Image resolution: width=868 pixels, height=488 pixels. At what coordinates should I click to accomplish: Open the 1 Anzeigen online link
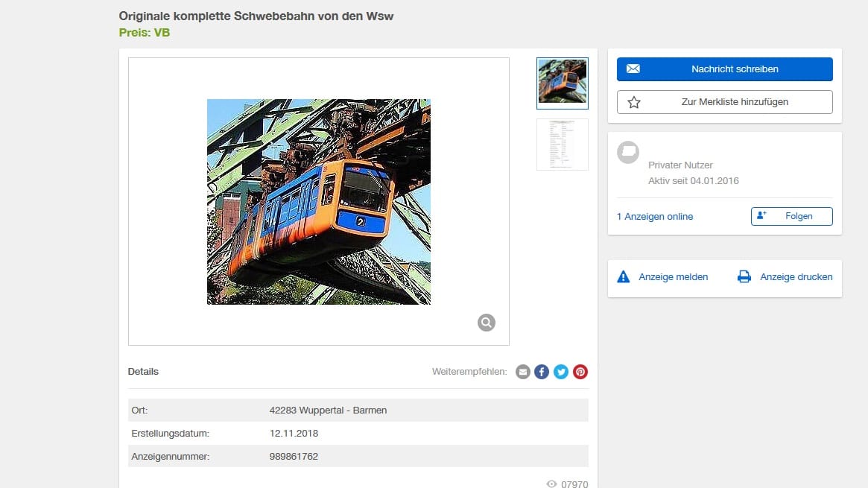655,216
